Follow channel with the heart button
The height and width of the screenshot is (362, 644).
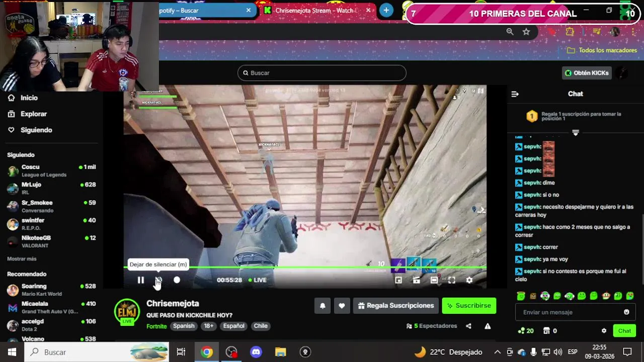tap(342, 306)
